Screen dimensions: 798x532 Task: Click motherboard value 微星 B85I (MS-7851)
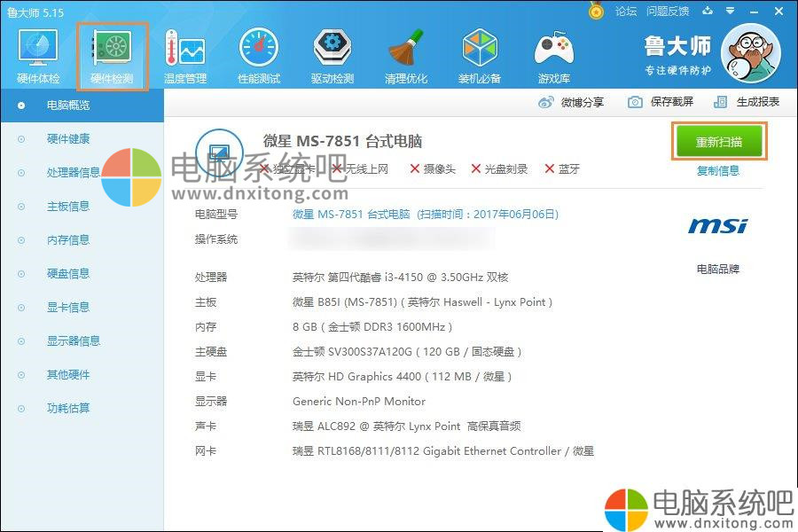pos(422,302)
